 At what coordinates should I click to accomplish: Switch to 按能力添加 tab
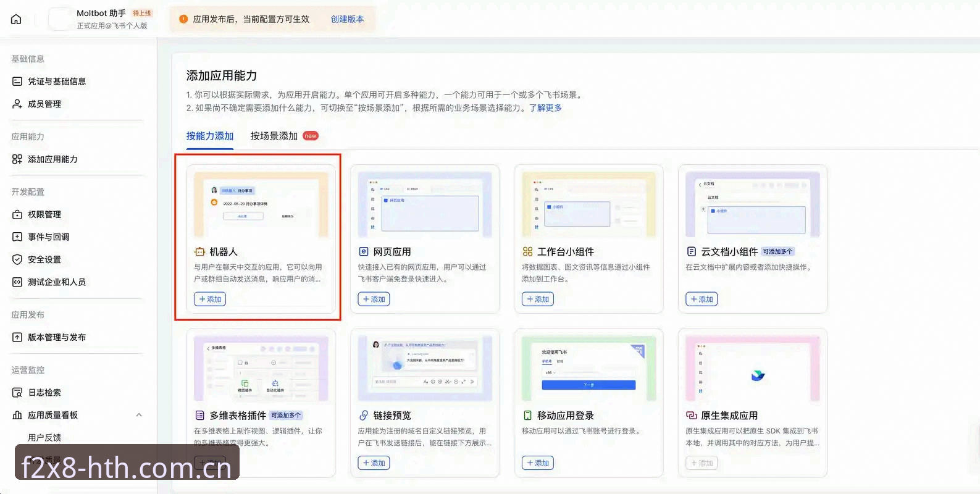tap(210, 136)
